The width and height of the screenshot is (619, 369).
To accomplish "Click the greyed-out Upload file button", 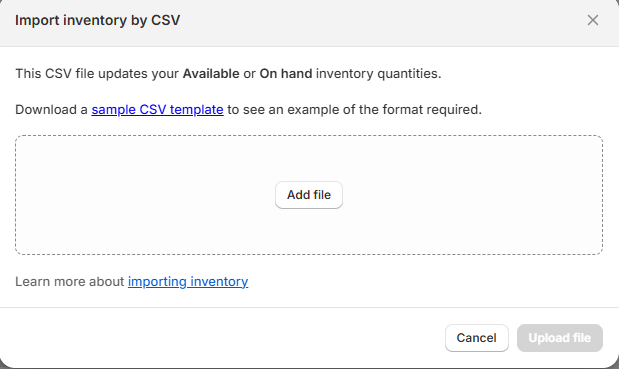I will [560, 338].
